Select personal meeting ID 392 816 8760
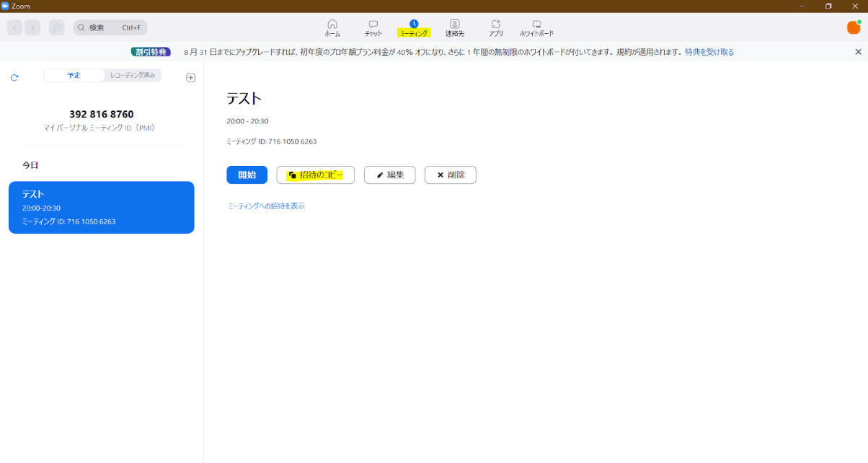 click(102, 114)
